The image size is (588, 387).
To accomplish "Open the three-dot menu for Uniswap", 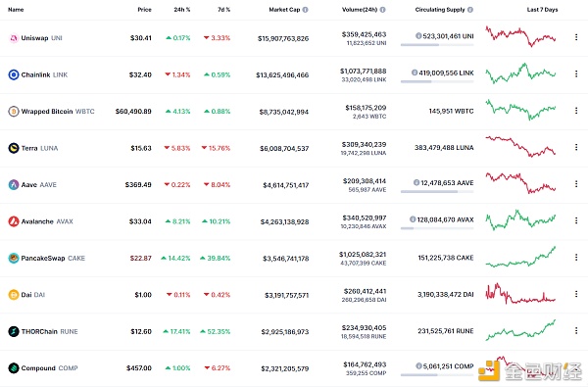I will point(576,37).
